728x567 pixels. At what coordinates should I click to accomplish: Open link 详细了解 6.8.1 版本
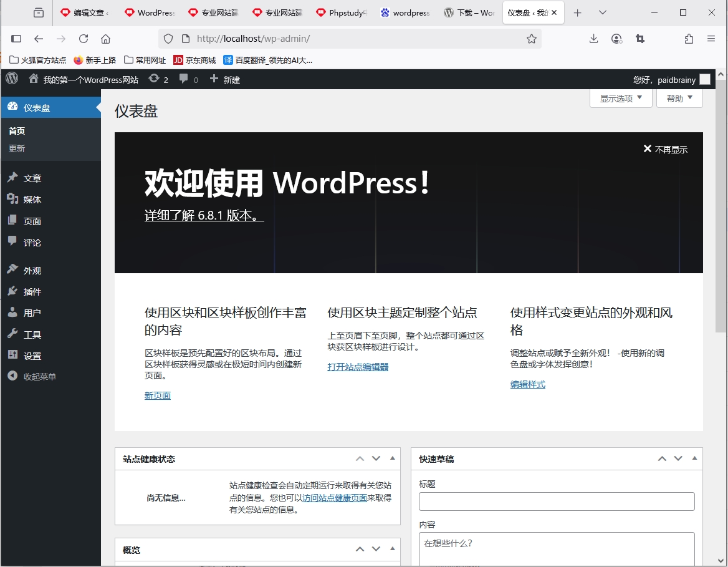point(204,215)
